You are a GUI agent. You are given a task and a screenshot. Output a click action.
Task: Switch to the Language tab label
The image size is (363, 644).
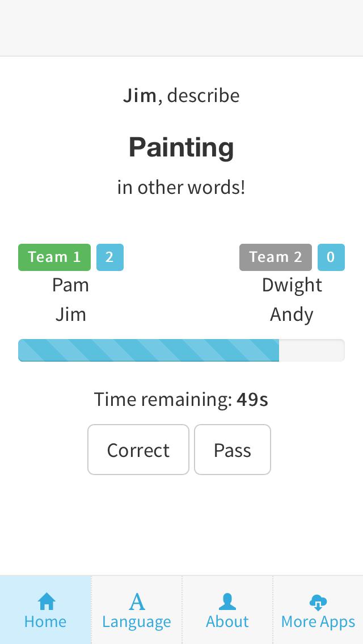pos(137,622)
